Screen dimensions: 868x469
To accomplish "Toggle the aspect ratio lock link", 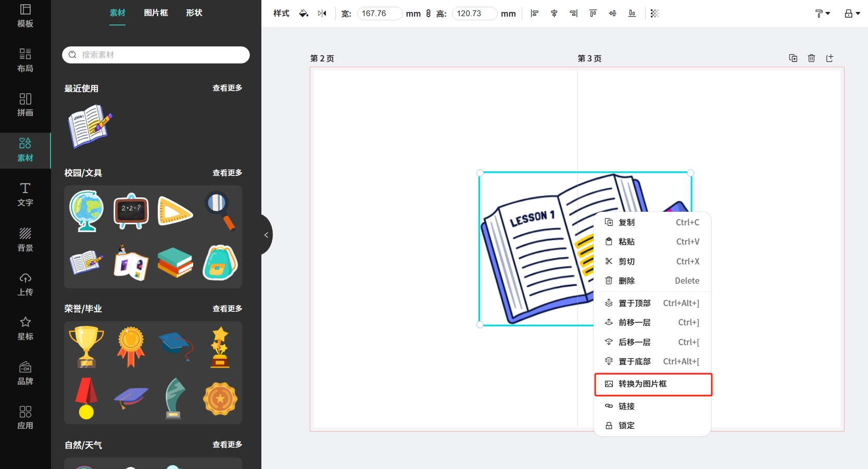I will point(429,14).
